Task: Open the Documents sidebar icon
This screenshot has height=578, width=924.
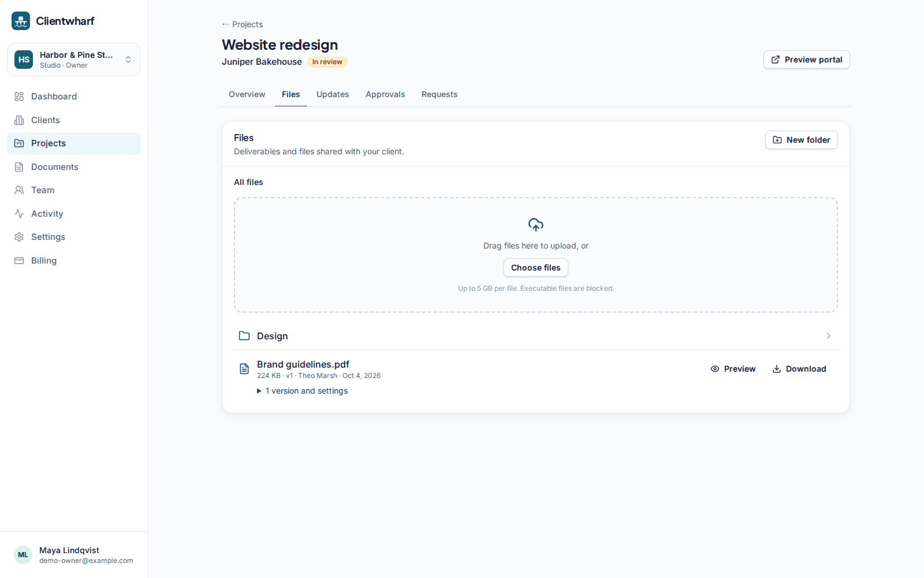Action: coord(19,167)
